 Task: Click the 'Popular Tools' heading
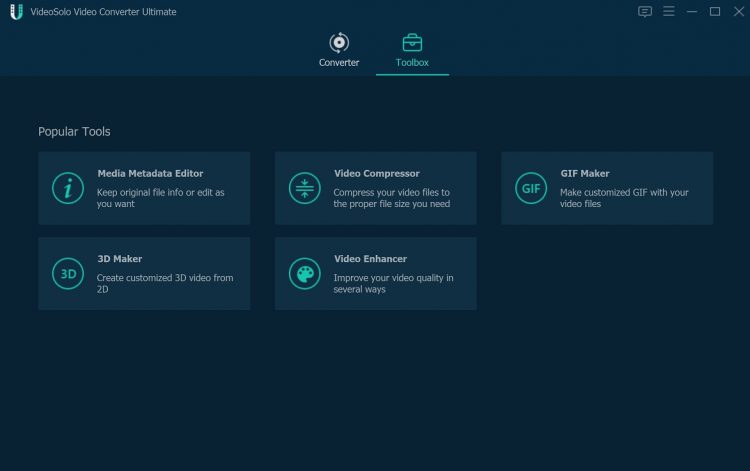(74, 131)
